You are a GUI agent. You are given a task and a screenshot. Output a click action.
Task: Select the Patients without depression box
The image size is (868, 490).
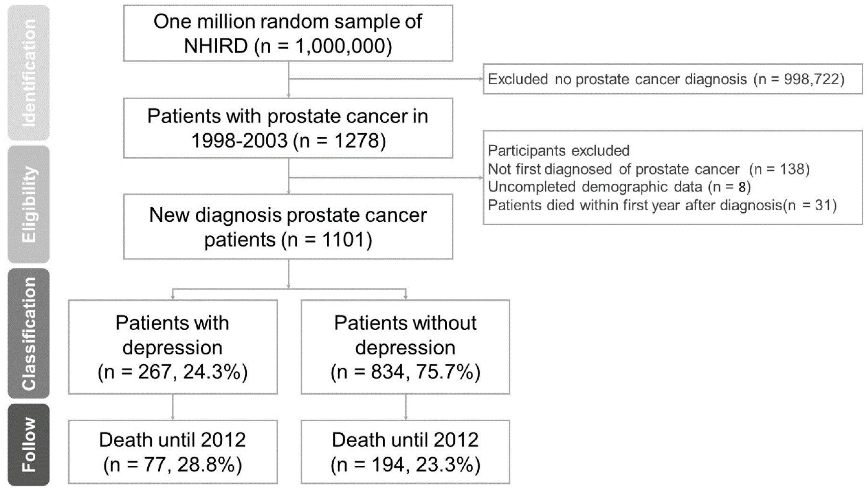tap(405, 347)
